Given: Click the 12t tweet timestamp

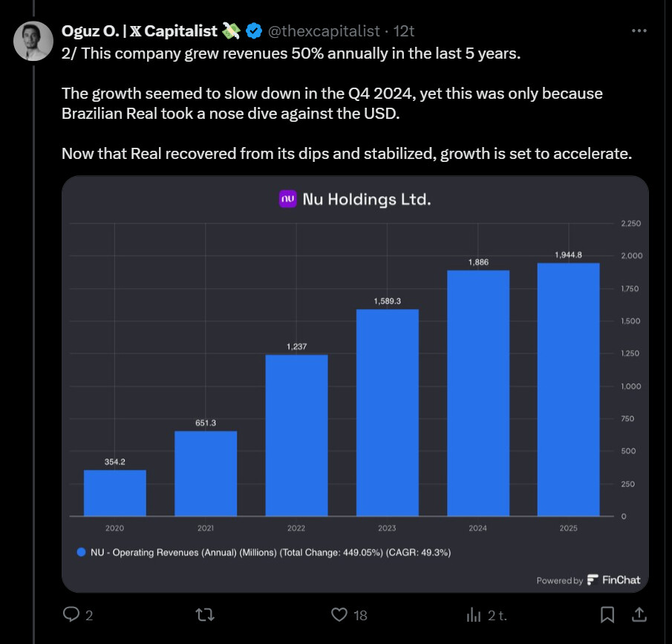Looking at the screenshot, I should (404, 30).
